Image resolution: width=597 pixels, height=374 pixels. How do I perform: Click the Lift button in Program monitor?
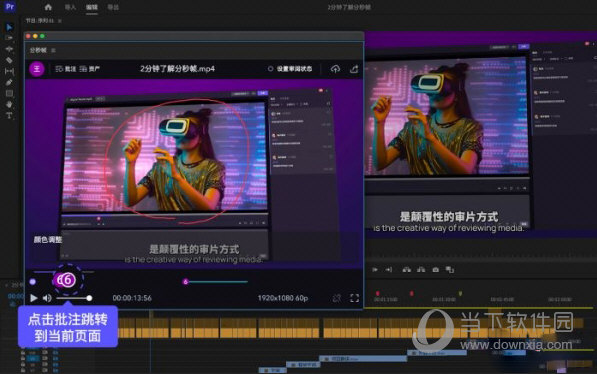[x=407, y=270]
